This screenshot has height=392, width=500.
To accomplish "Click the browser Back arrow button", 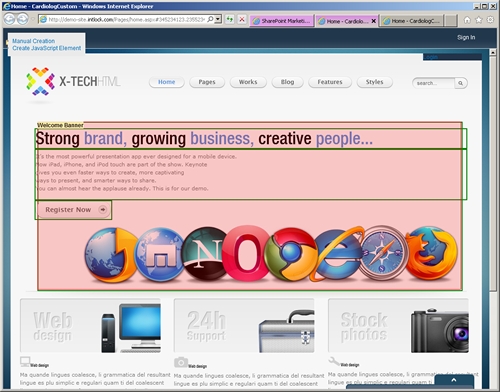I will click(x=9, y=19).
